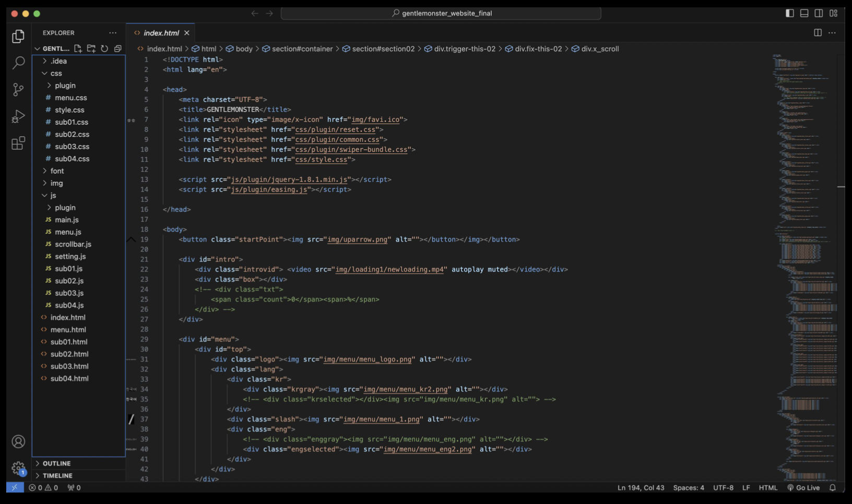This screenshot has height=504, width=852.
Task: Split the editor to the right
Action: click(x=818, y=33)
